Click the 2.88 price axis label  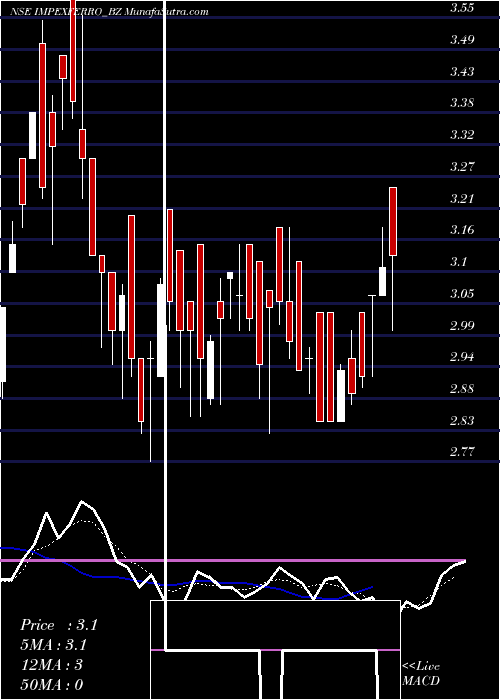click(x=462, y=389)
